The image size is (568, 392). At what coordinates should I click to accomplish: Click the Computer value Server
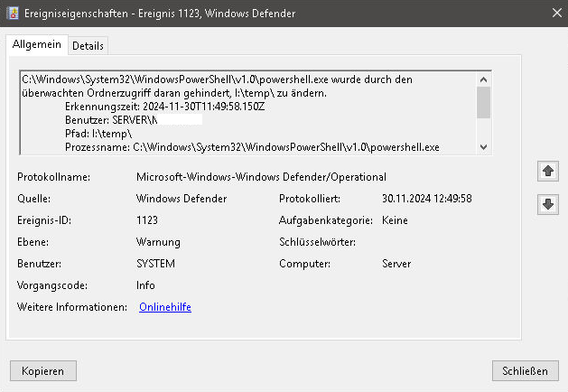(x=396, y=264)
